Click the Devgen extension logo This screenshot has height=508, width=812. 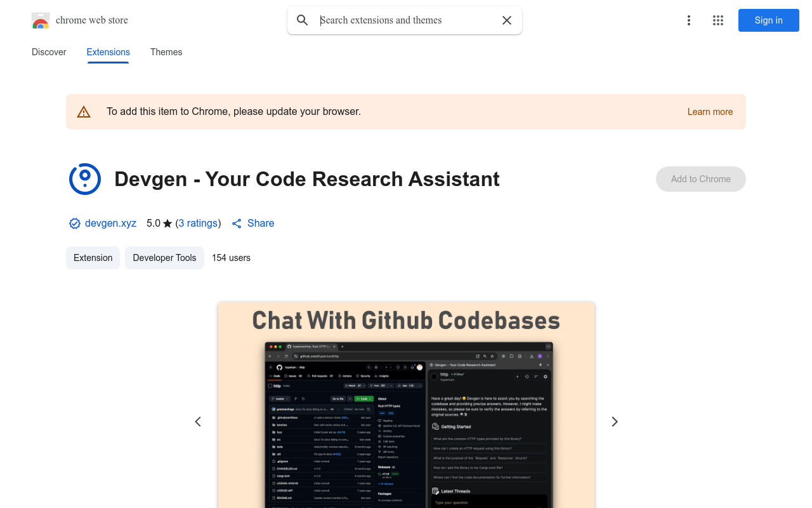tap(85, 179)
